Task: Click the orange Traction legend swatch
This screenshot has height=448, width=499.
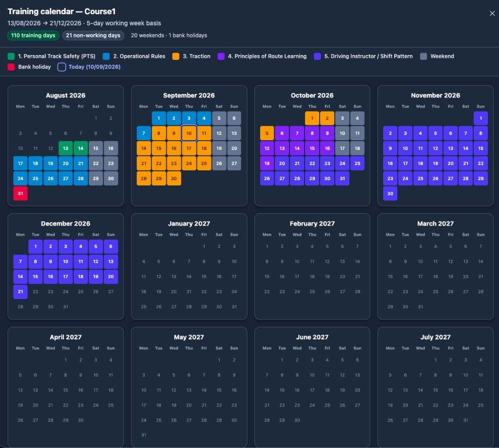Action: pos(175,56)
